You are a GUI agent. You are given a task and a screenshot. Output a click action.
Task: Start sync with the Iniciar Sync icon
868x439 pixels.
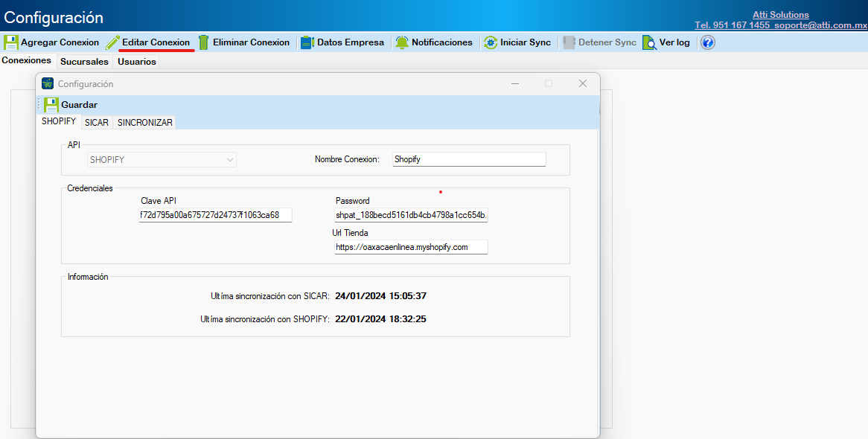point(490,42)
